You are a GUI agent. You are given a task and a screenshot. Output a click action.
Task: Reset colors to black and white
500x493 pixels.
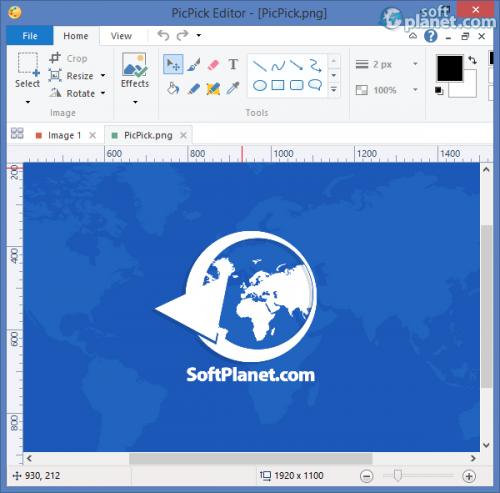pyautogui.click(x=439, y=91)
